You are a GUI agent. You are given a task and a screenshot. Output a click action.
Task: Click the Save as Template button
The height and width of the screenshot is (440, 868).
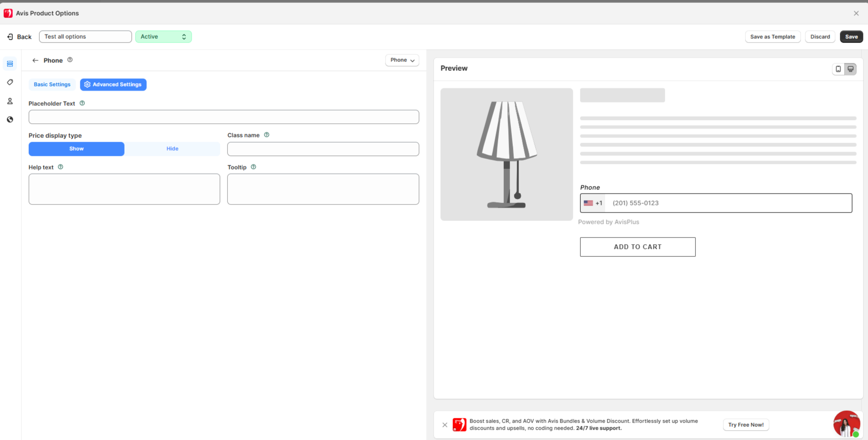(x=772, y=37)
